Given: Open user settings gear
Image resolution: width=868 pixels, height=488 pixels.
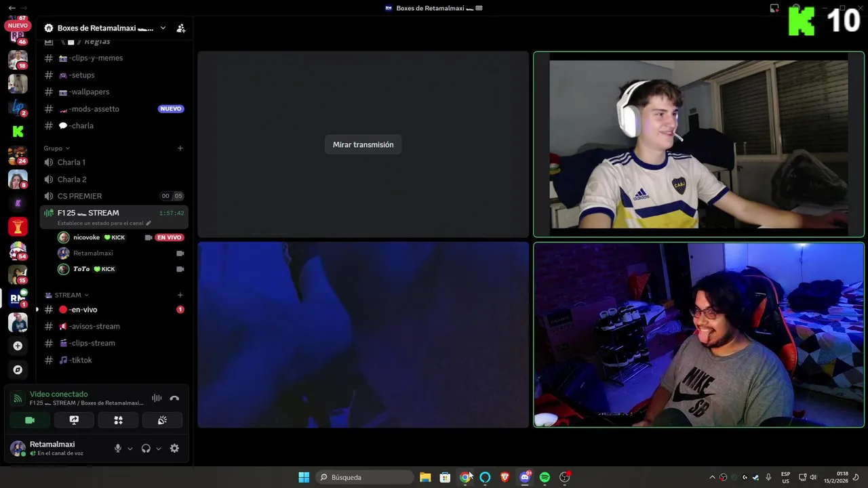Looking at the screenshot, I should click(174, 449).
